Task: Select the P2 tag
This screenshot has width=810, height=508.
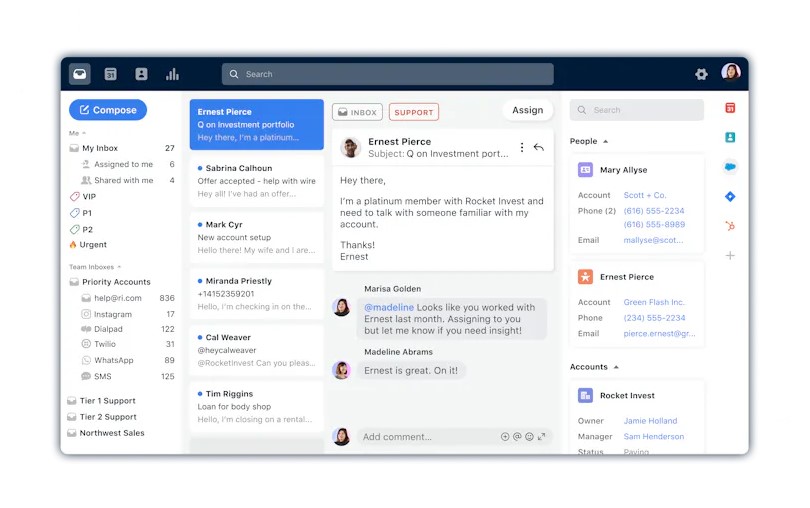Action: tap(81, 229)
